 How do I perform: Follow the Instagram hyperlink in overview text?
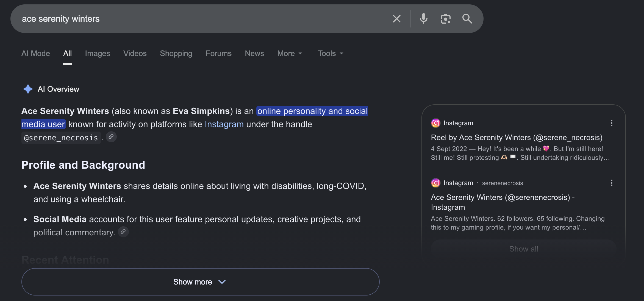click(x=224, y=124)
